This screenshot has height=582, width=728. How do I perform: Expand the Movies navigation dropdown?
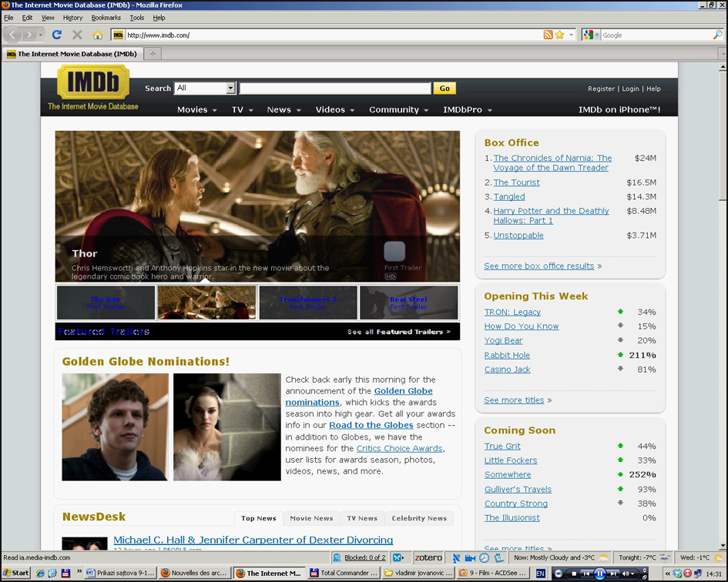tap(197, 110)
